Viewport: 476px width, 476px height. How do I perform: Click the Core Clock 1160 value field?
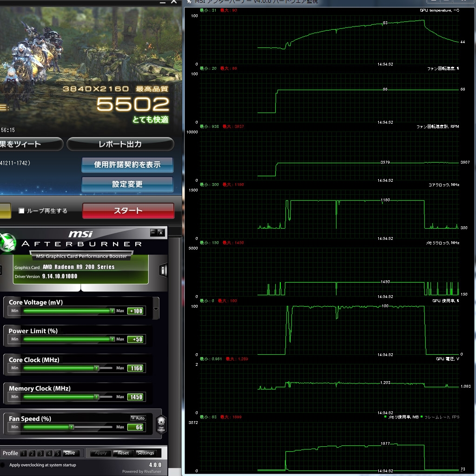136,368
